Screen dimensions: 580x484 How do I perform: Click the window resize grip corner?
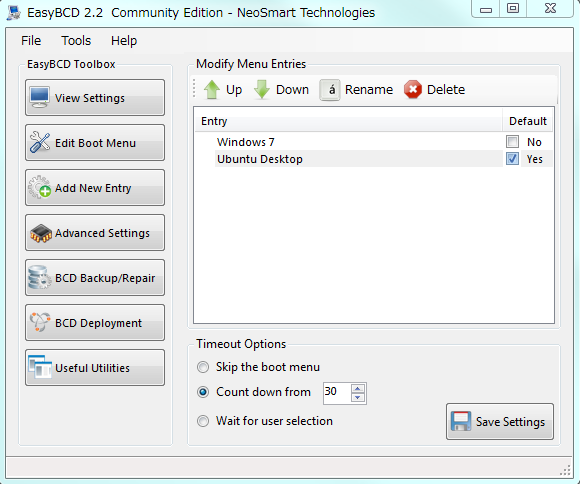pyautogui.click(x=565, y=470)
